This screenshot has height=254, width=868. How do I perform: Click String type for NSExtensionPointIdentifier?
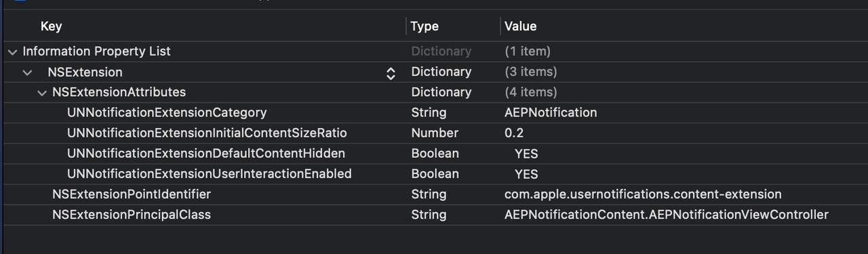pyautogui.click(x=429, y=194)
